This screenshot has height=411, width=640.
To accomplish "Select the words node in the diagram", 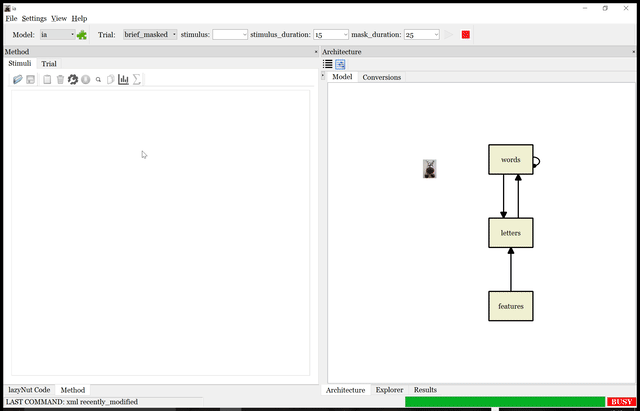I will pos(510,160).
